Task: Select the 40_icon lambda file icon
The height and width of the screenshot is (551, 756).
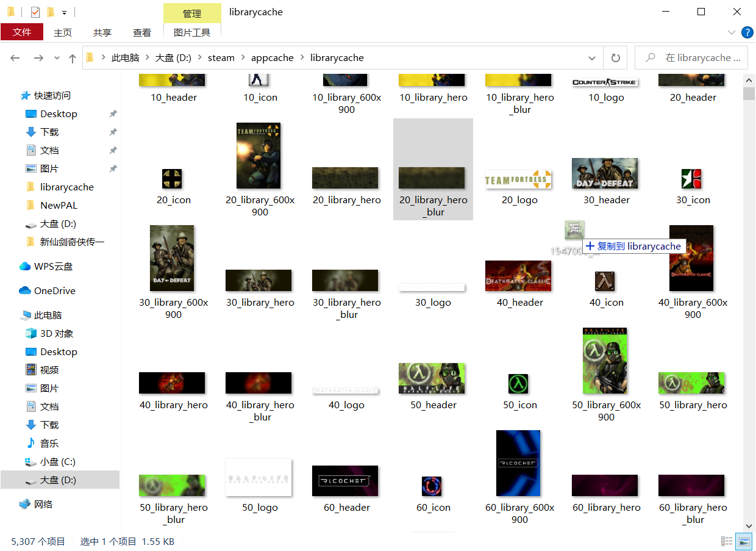Action: click(x=605, y=281)
